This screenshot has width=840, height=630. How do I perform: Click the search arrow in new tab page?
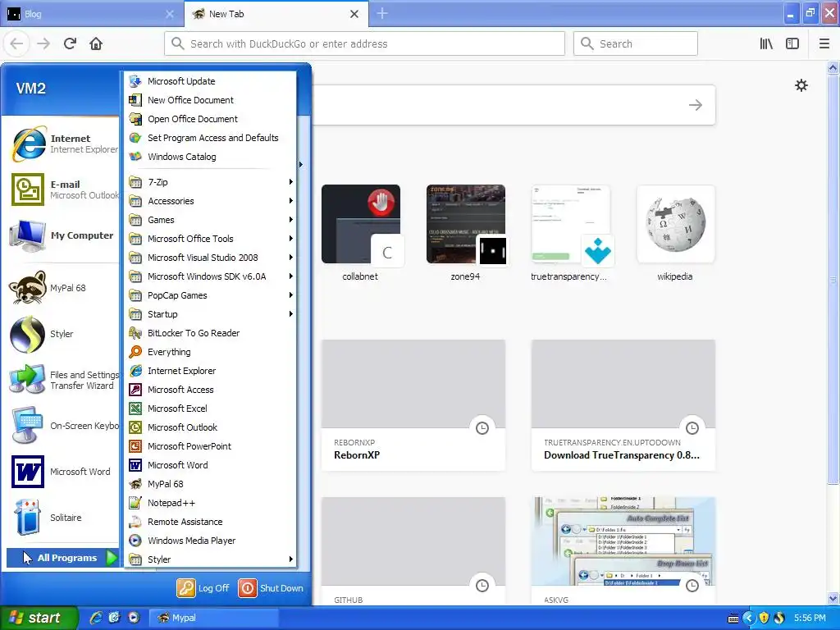coord(696,105)
